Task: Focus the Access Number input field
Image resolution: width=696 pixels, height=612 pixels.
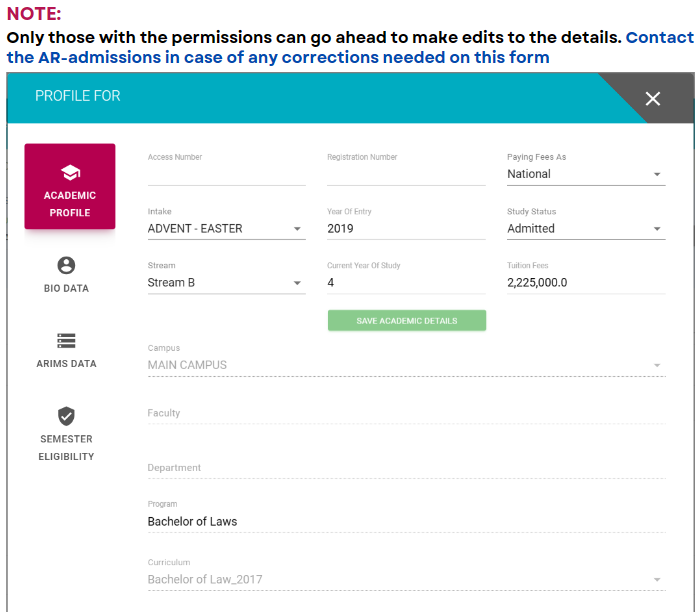Action: 226,174
